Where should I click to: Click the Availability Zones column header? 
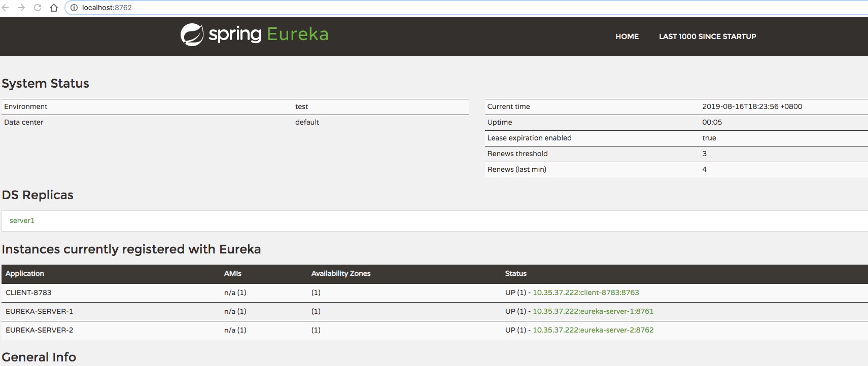340,273
